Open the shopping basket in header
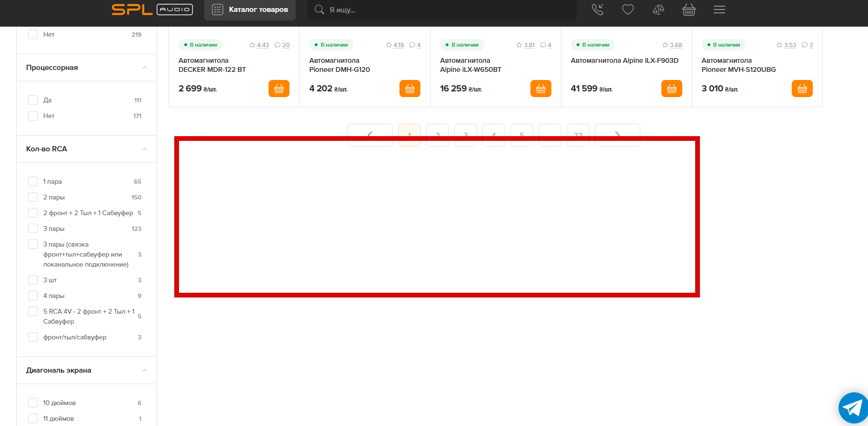This screenshot has height=426, width=868. (689, 10)
